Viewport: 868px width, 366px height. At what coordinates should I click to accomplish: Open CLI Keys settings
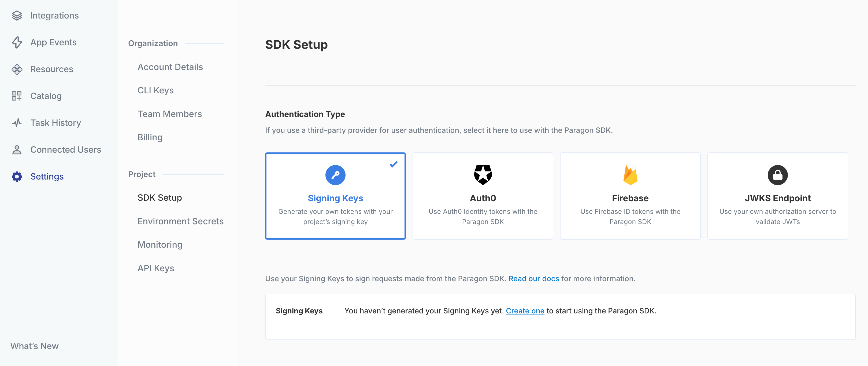tap(155, 90)
